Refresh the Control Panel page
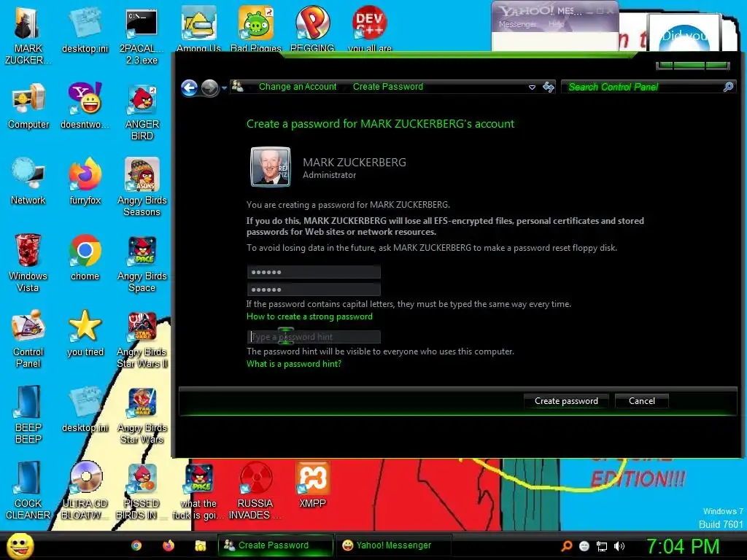Image resolution: width=747 pixels, height=560 pixels. (549, 87)
